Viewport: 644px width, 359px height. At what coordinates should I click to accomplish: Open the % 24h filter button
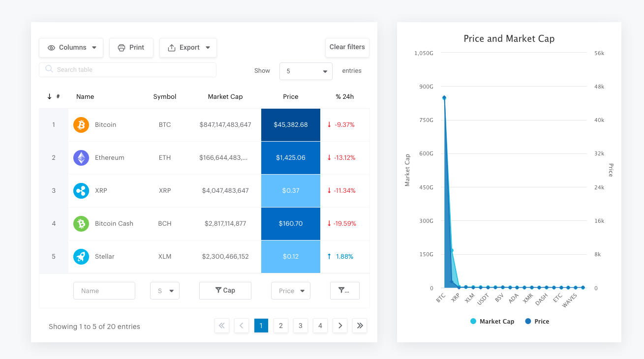tap(345, 291)
